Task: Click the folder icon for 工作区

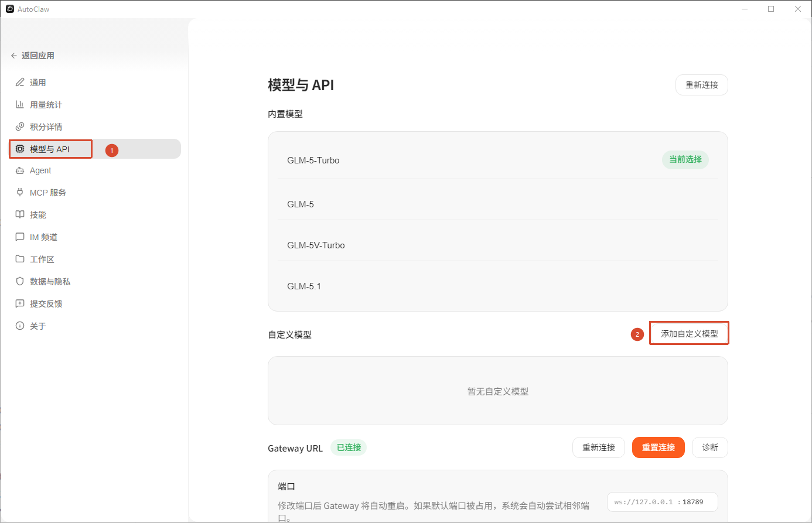Action: 20,259
